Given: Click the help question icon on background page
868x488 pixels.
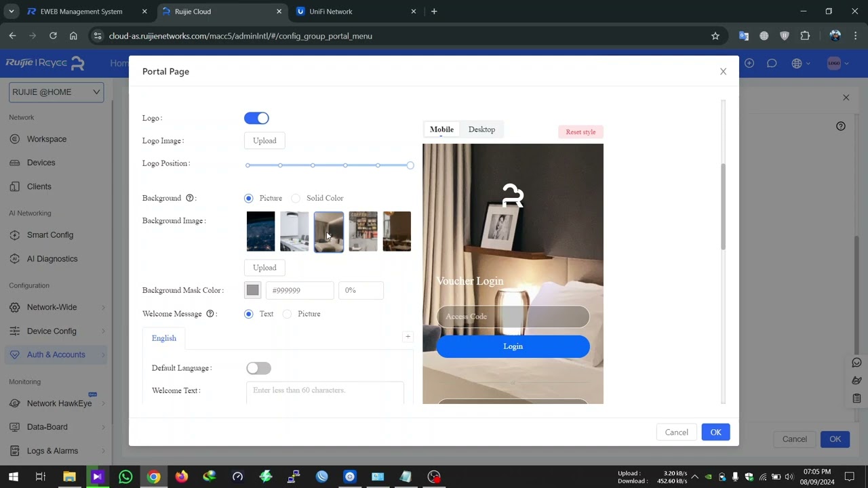Looking at the screenshot, I should coord(841,126).
